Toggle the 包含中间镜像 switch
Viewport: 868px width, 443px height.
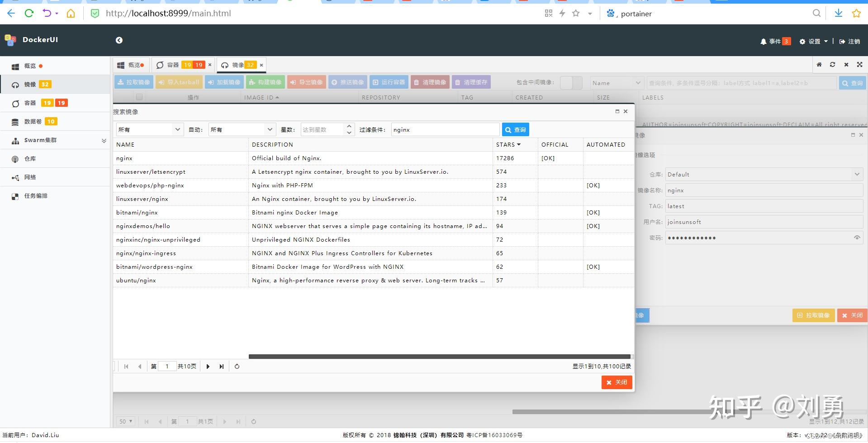pos(571,83)
